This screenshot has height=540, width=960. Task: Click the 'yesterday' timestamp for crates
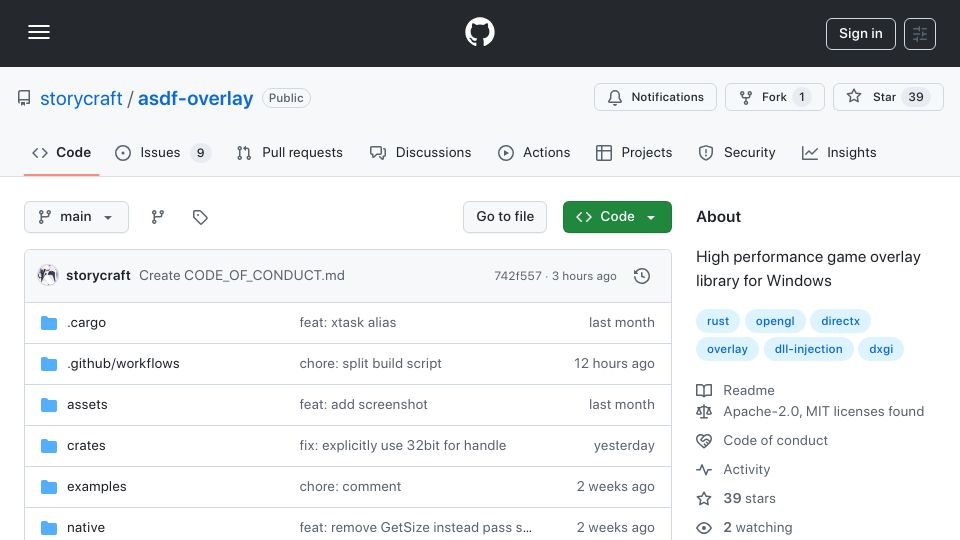coord(624,446)
